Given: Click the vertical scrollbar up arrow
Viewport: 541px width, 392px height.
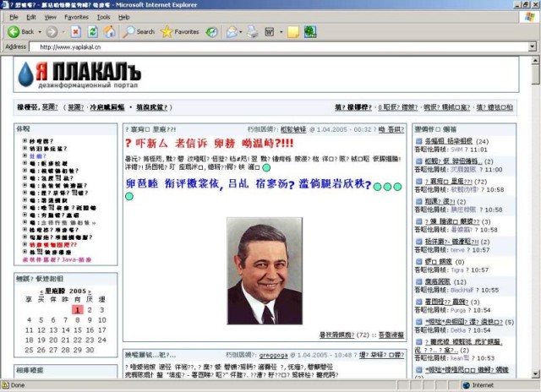Looking at the screenshot, I should click(535, 60).
